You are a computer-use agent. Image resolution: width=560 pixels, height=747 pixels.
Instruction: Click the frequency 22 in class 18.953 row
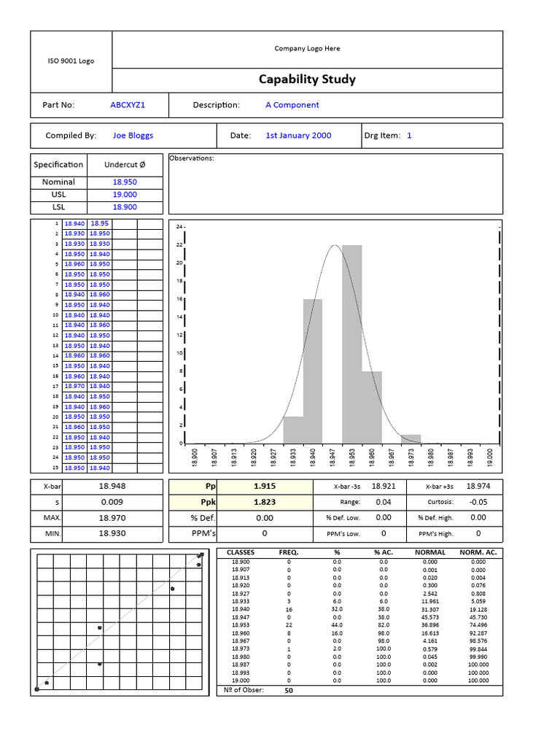pyautogui.click(x=289, y=625)
